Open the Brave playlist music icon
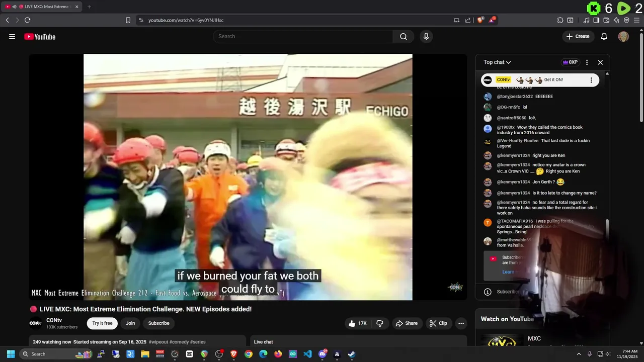Viewport: 644px width, 362px height. pos(586,20)
